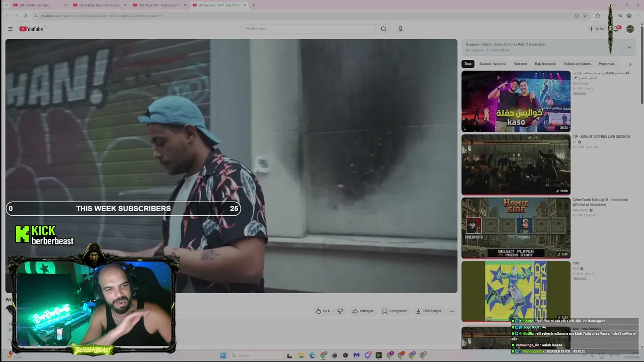The height and width of the screenshot is (362, 644).
Task: Like the video with thumbs up
Action: pyautogui.click(x=323, y=311)
